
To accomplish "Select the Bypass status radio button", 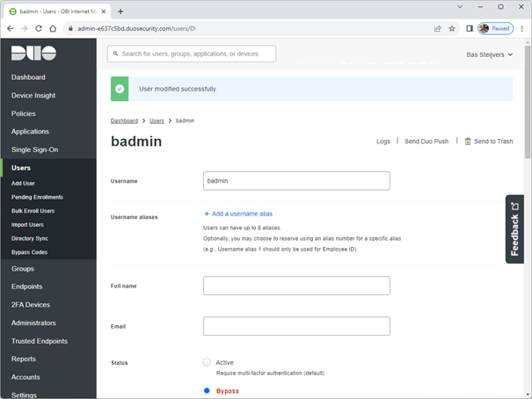I will tap(207, 390).
